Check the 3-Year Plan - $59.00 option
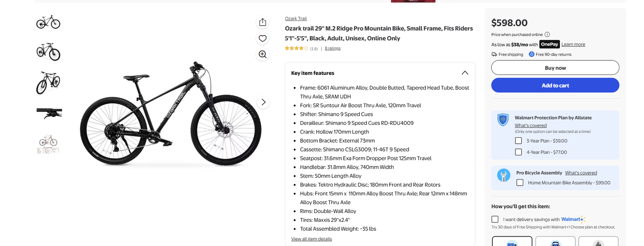The image size is (644, 246). tap(518, 141)
